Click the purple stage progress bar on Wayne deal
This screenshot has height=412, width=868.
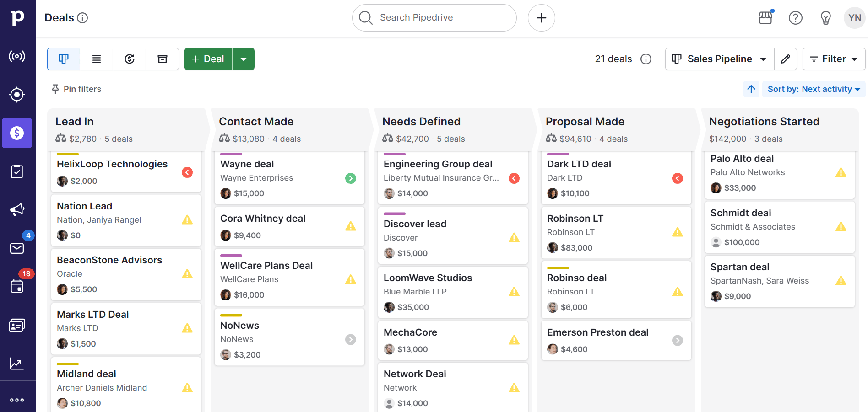pyautogui.click(x=231, y=153)
